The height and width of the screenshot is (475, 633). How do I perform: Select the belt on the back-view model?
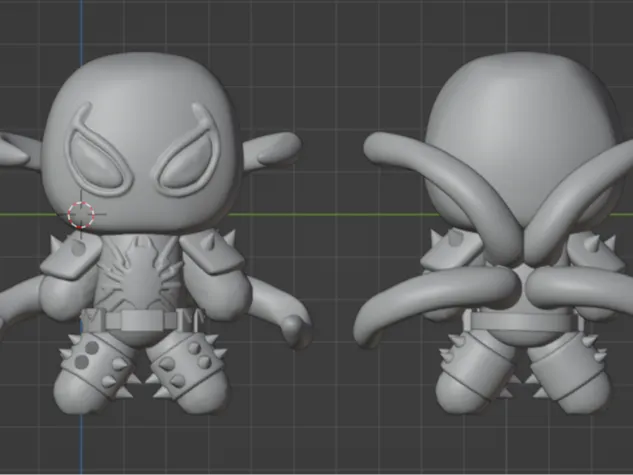pyautogui.click(x=522, y=322)
